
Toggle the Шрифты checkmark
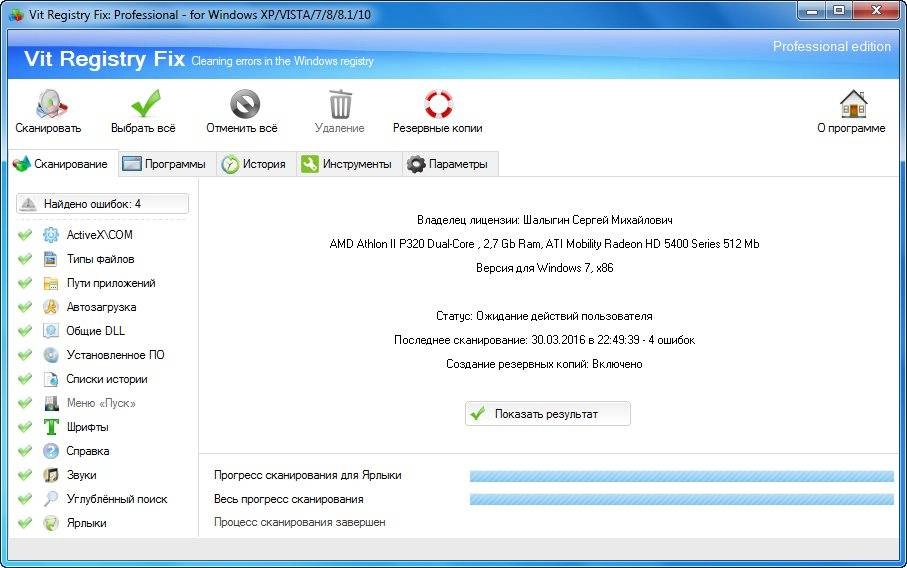[x=25, y=427]
